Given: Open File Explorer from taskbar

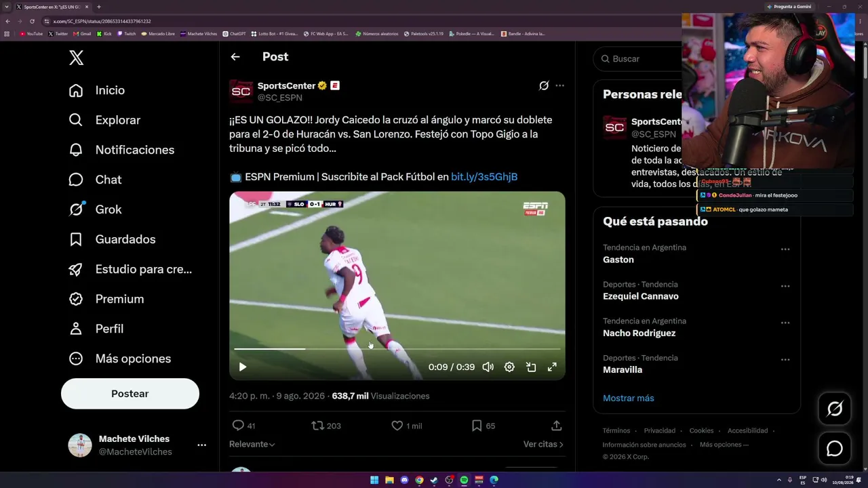Looking at the screenshot, I should coord(389,480).
